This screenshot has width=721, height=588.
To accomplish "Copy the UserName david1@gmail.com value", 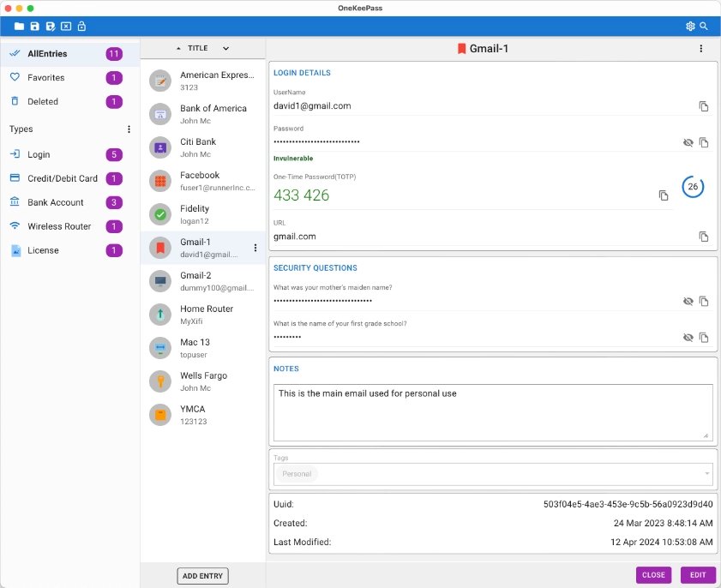I will coord(704,106).
